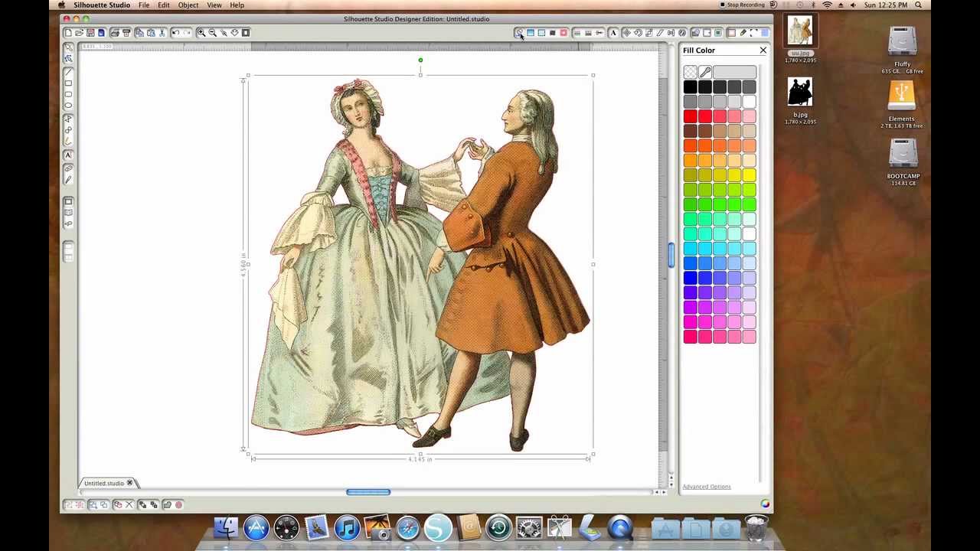Screen dimensions: 980x551
Task: Open Finder from the Dock
Action: tap(226, 527)
